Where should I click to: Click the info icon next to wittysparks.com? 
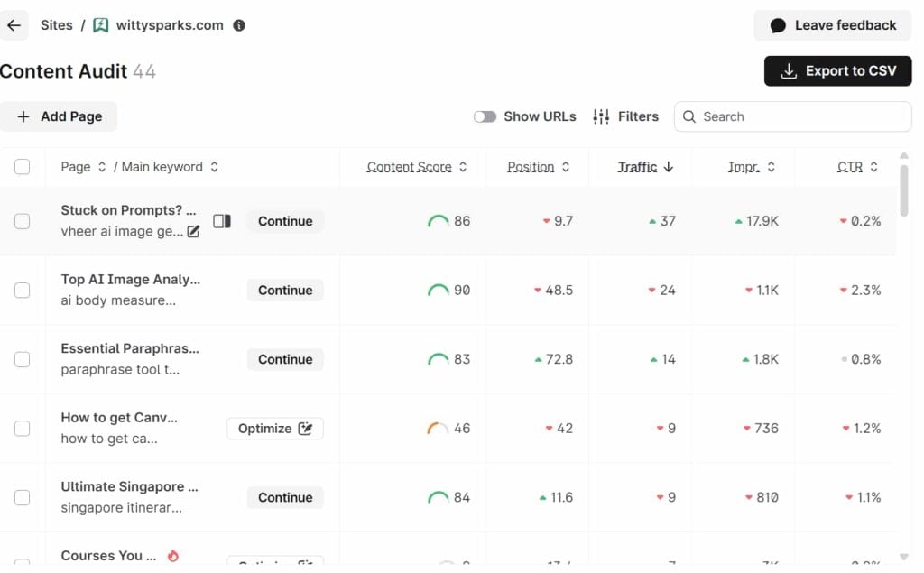pos(239,25)
